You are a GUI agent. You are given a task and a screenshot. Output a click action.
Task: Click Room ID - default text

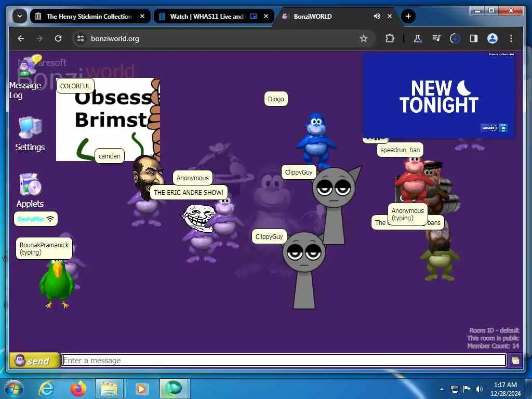(494, 330)
